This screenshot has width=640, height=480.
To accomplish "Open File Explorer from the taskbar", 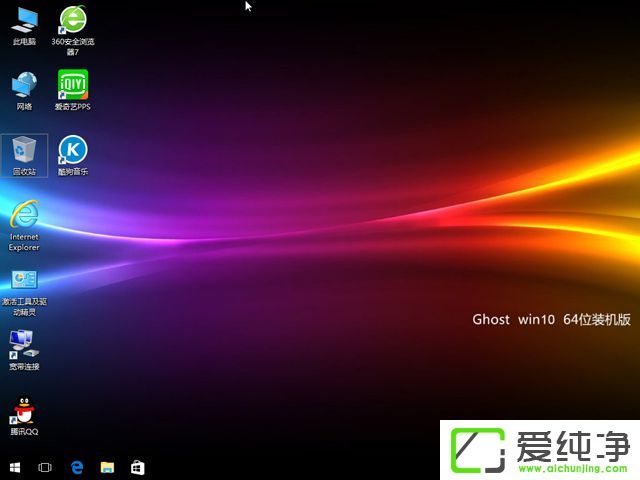I will coord(107,467).
